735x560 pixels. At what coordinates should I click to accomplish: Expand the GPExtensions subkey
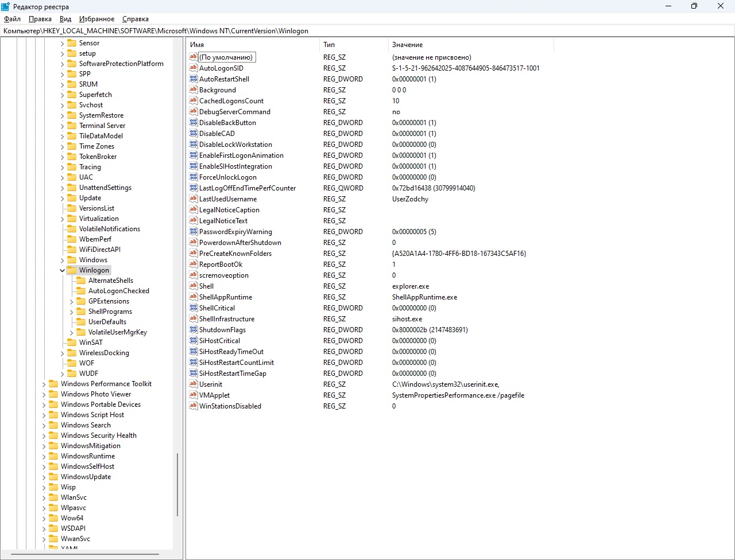[x=72, y=301]
